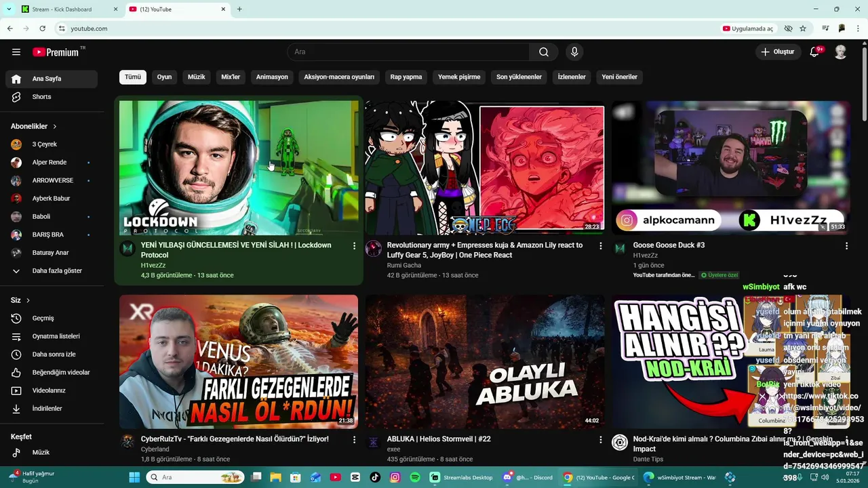Select the Yemek pişirme chip

tap(459, 77)
